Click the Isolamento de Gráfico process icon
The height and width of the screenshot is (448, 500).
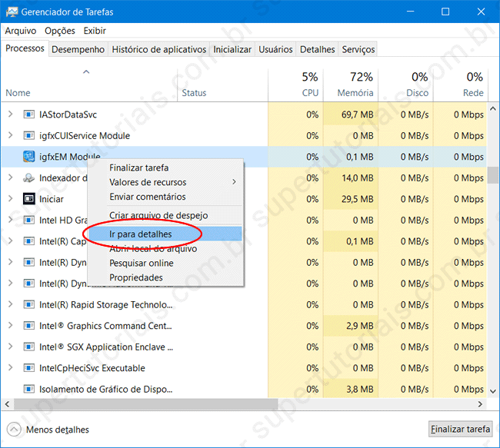point(28,390)
